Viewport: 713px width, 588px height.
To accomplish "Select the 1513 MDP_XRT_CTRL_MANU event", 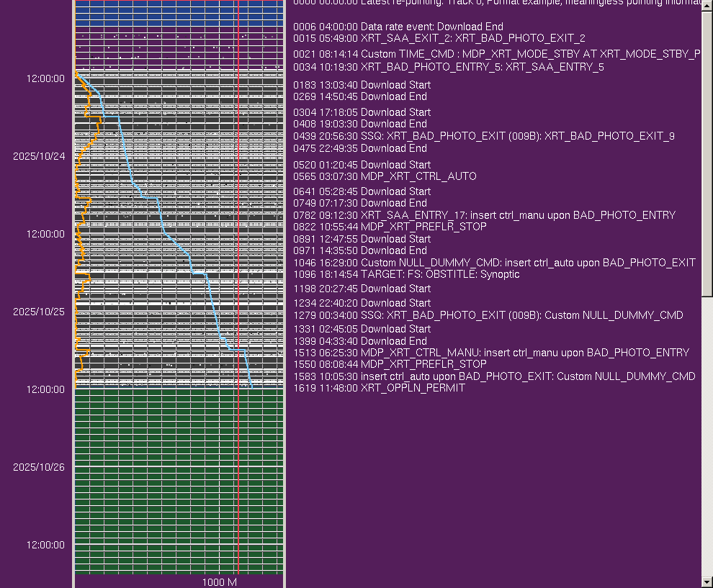I will [491, 353].
